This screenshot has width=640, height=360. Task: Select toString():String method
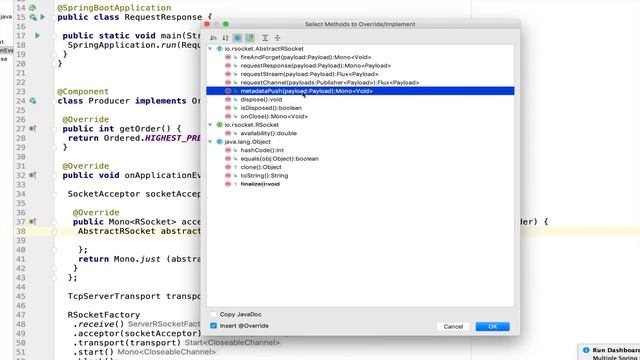coord(264,176)
